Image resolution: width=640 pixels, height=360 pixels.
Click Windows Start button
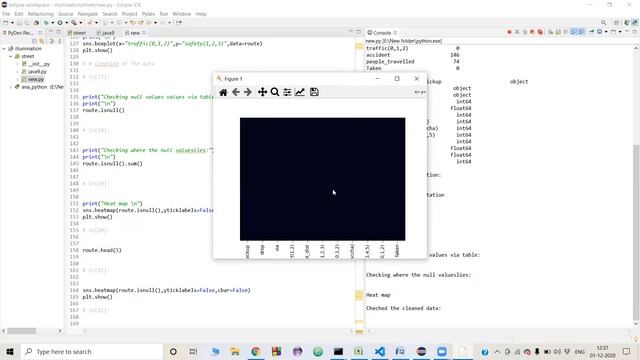tap(10, 351)
